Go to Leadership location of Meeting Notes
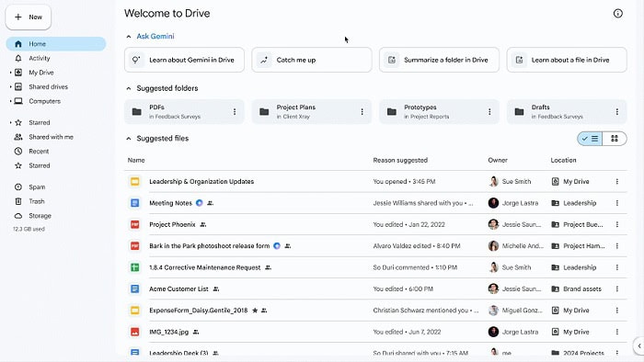Screen dimensions: 644x362 (x=574, y=203)
